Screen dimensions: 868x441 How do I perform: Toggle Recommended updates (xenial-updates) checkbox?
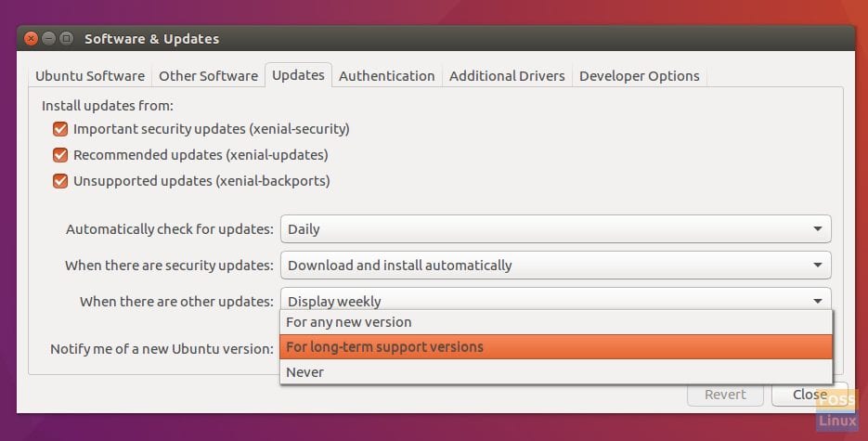pos(60,155)
